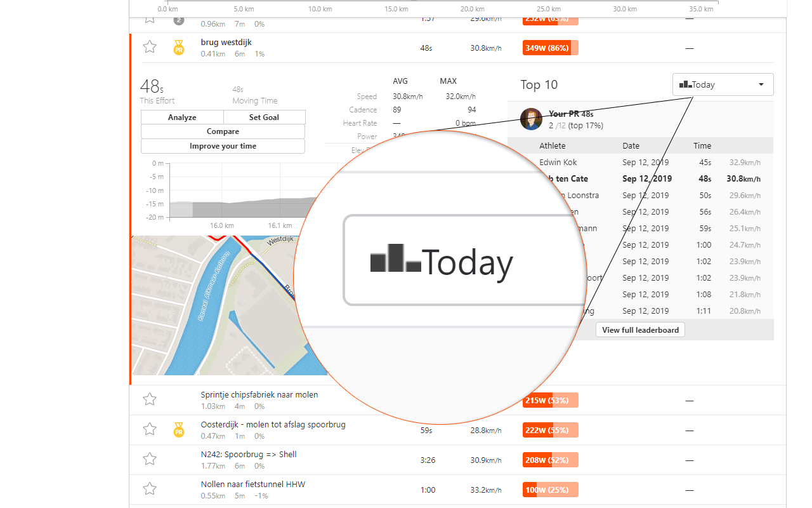
Task: Click Improve your time button
Action: (x=223, y=146)
